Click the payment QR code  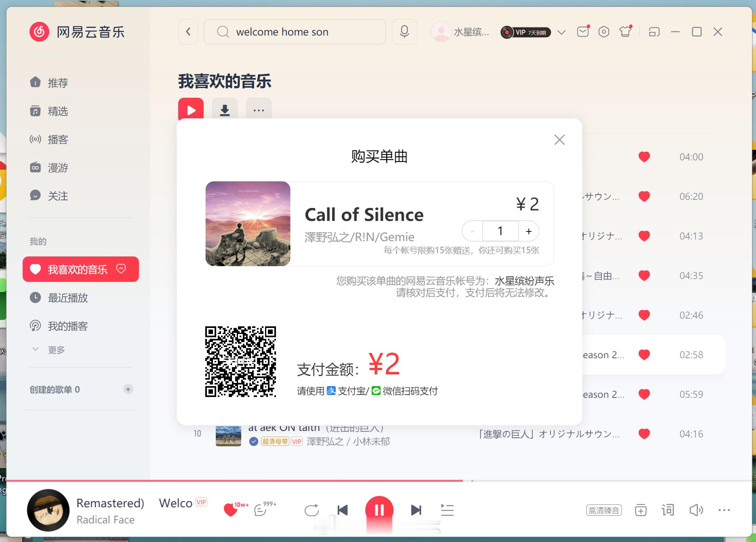240,361
